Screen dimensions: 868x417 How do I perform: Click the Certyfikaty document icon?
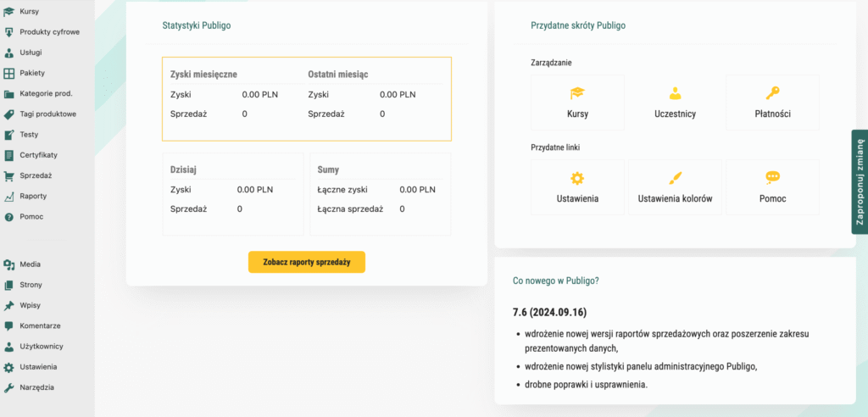8,155
